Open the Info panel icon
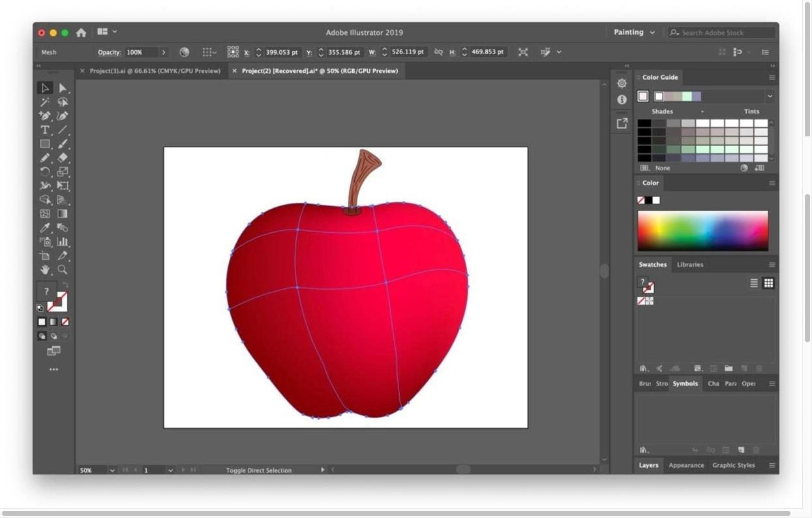The image size is (812, 518). (x=622, y=100)
